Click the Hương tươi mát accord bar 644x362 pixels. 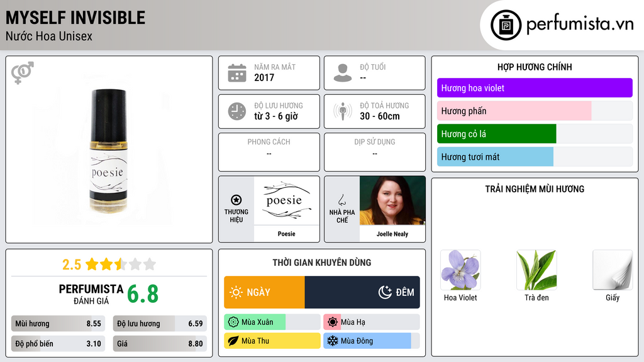click(535, 156)
